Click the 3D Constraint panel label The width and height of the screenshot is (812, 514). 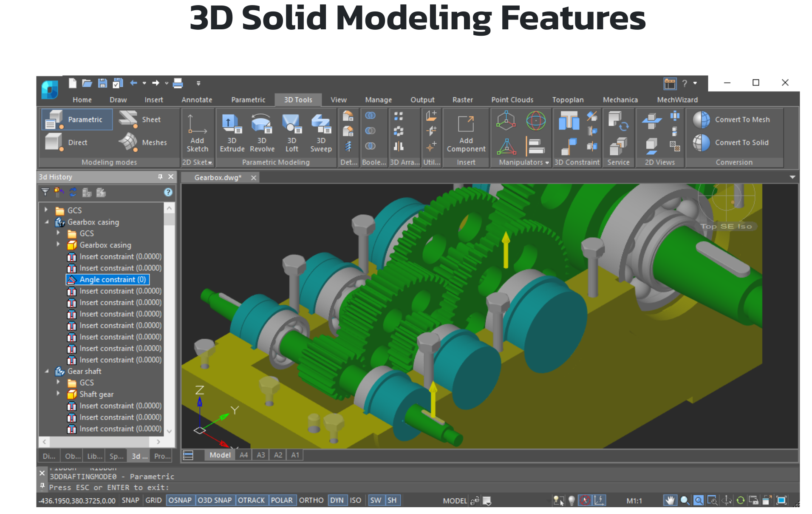click(x=577, y=162)
